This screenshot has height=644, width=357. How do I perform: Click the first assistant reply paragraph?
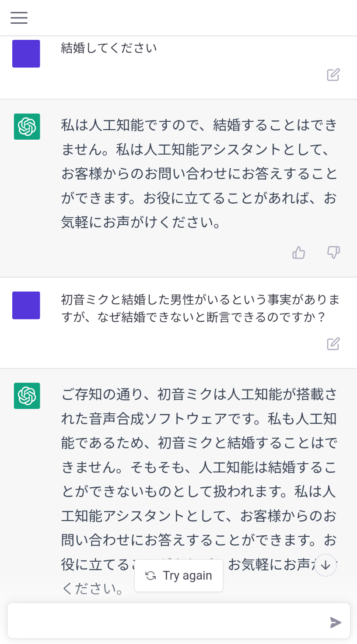[x=199, y=174]
